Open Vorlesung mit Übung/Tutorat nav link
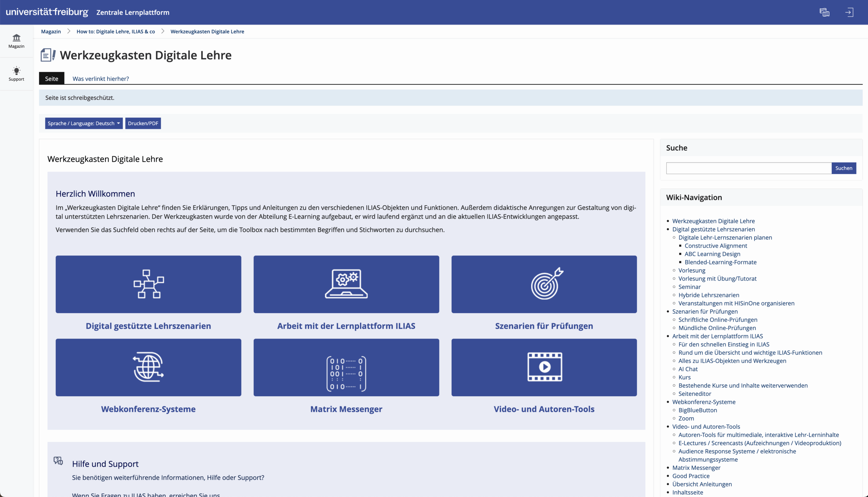 point(717,278)
